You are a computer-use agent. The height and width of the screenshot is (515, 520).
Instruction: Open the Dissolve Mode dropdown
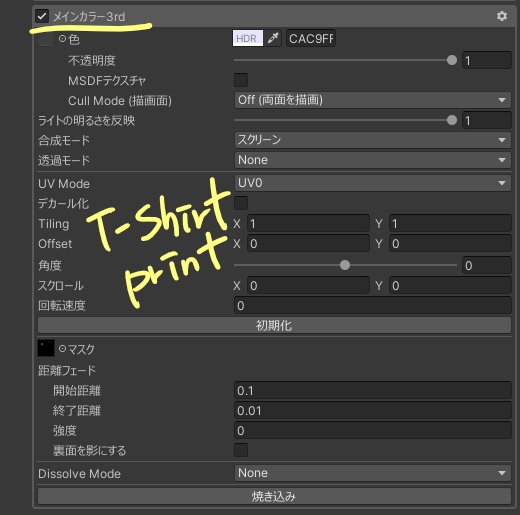coord(373,473)
